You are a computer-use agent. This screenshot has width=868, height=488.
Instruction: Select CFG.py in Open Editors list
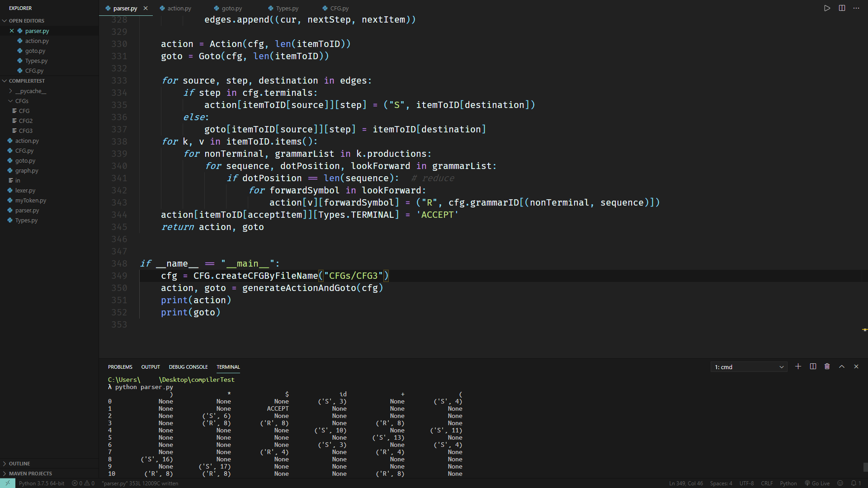coord(49,70)
